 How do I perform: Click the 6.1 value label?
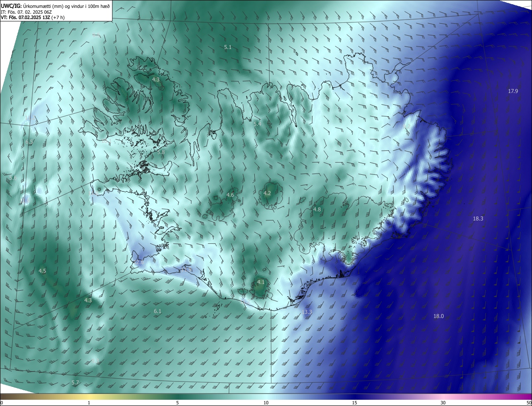point(158,311)
